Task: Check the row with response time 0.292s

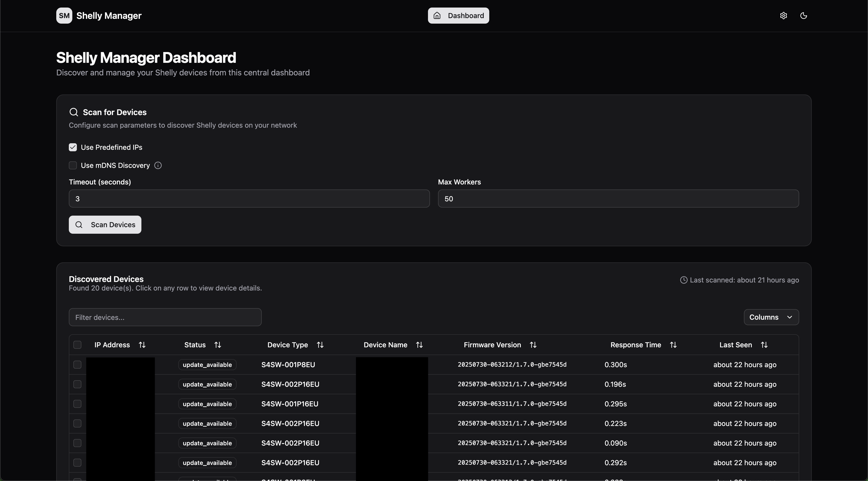Action: point(78,462)
